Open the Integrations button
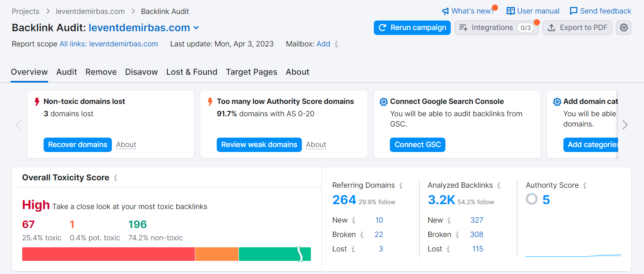The width and height of the screenshot is (644, 274). pyautogui.click(x=496, y=28)
